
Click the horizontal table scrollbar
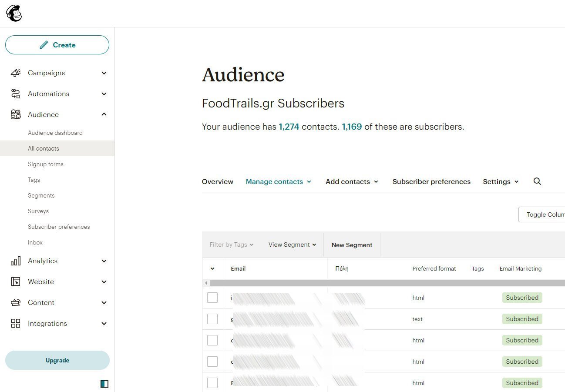(387, 283)
